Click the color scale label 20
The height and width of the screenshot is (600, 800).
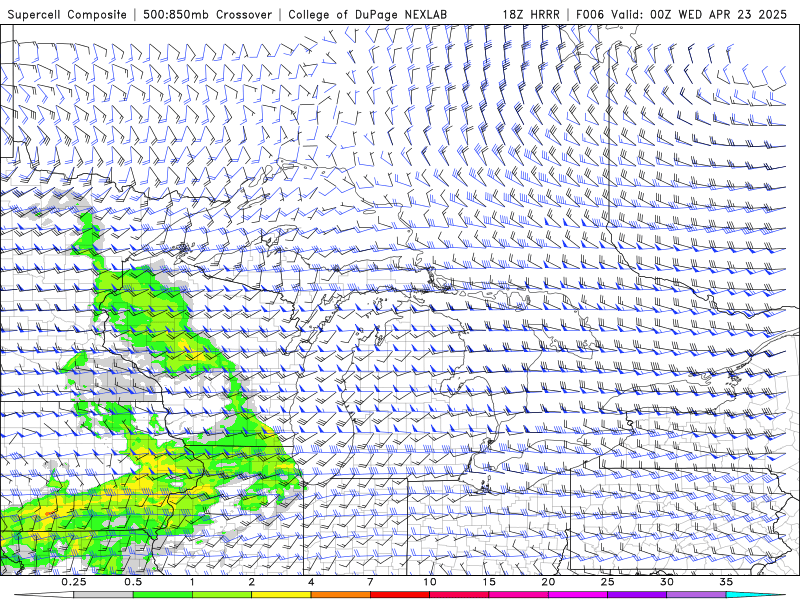pyautogui.click(x=548, y=582)
